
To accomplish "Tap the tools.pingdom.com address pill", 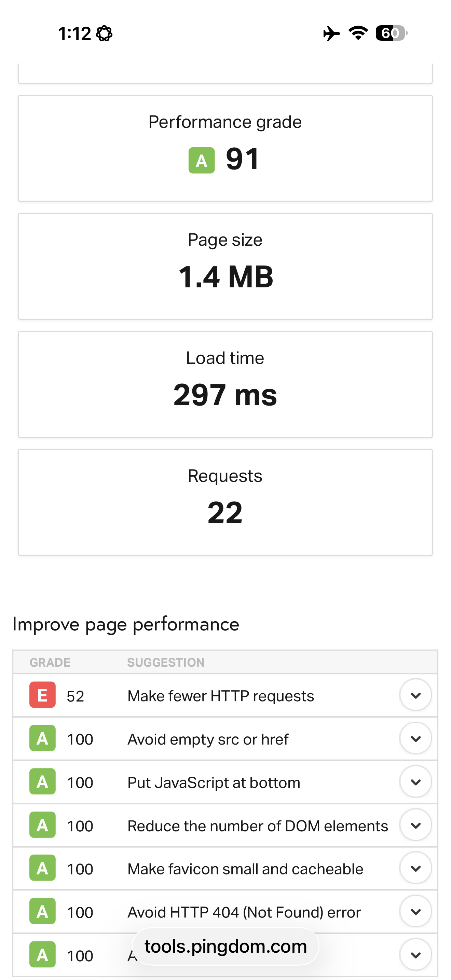I will coord(225,946).
